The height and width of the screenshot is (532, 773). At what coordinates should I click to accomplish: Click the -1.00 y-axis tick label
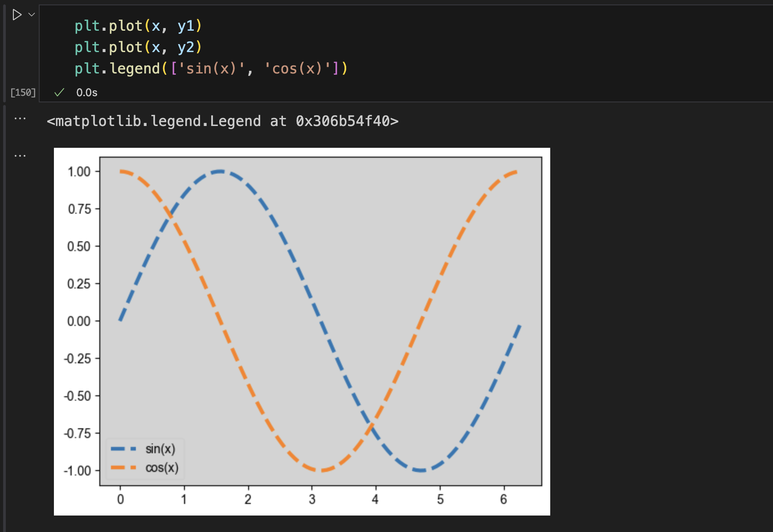pyautogui.click(x=77, y=471)
